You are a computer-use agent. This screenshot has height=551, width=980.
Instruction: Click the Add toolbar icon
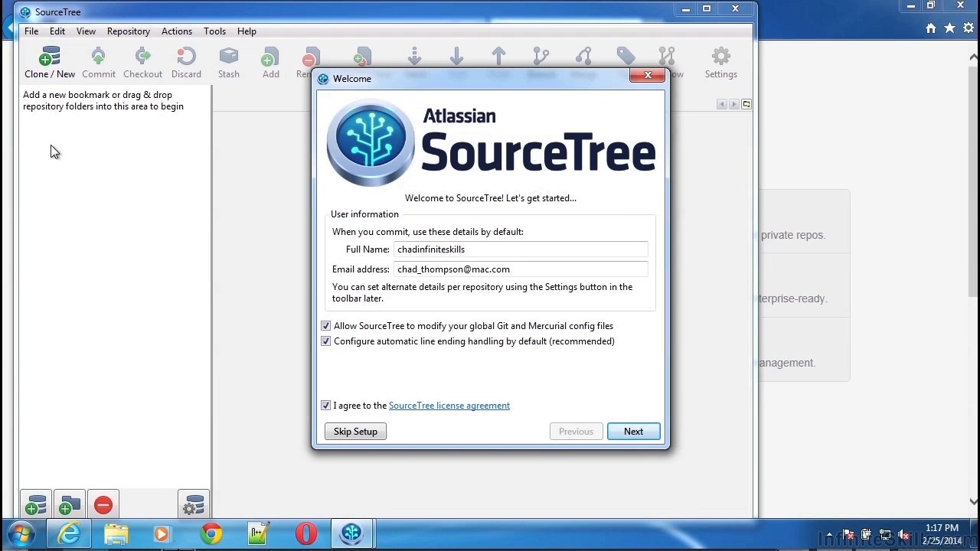tap(270, 57)
